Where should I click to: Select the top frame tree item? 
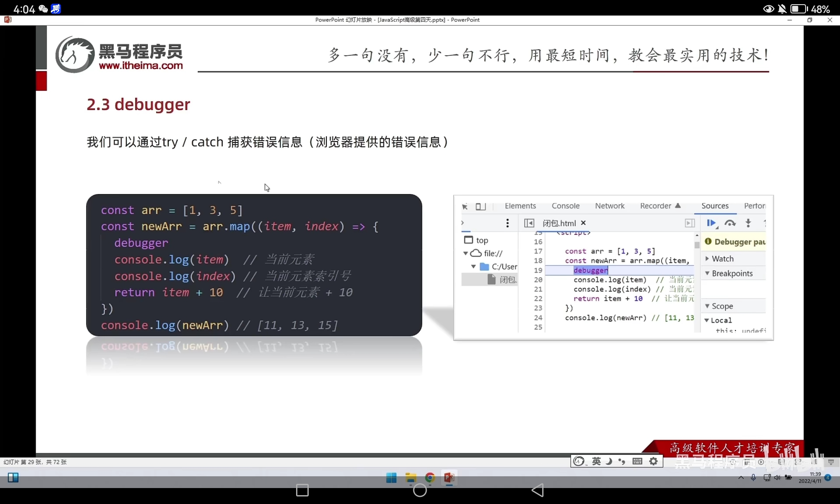pos(482,240)
